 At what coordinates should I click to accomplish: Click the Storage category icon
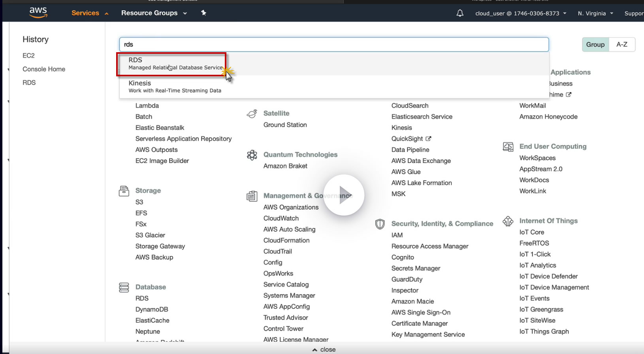124,191
